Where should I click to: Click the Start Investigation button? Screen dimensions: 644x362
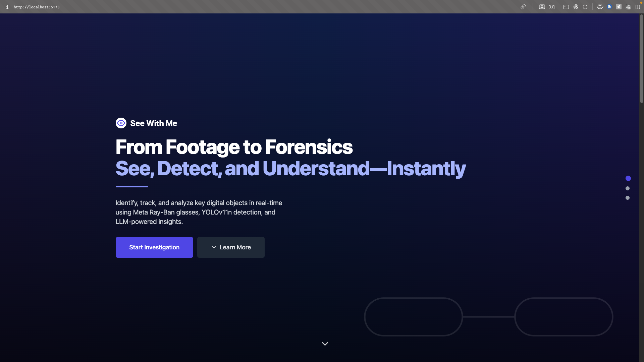point(154,247)
